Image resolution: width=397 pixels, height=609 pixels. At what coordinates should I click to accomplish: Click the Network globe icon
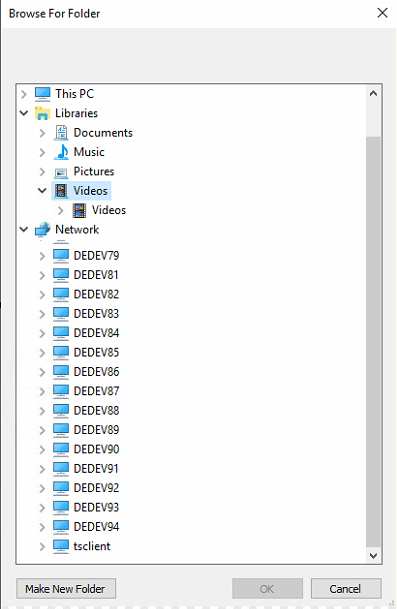[42, 230]
